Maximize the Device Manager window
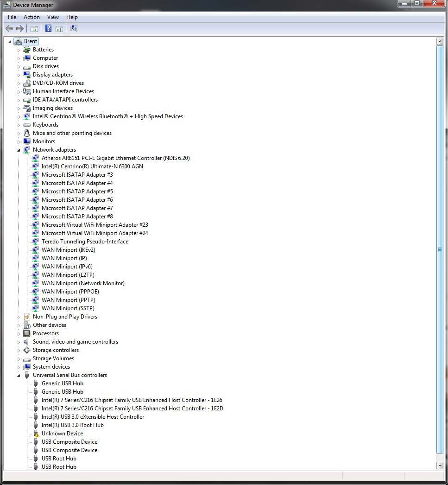 point(417,3)
